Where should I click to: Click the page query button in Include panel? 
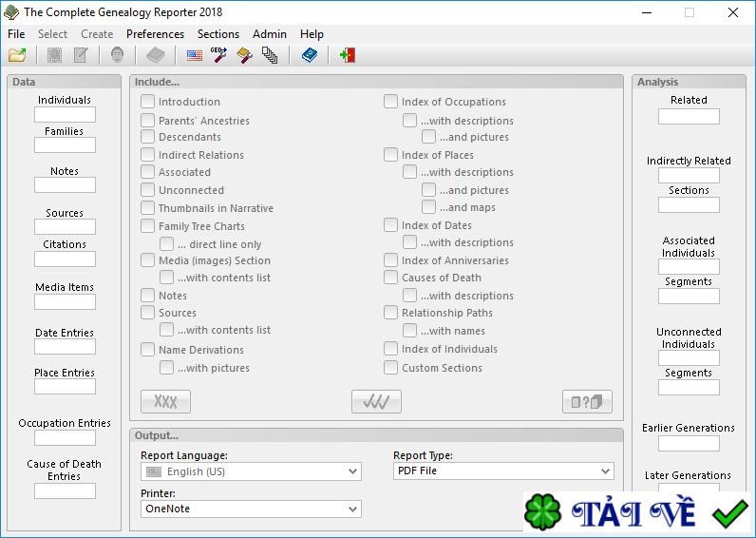(587, 401)
